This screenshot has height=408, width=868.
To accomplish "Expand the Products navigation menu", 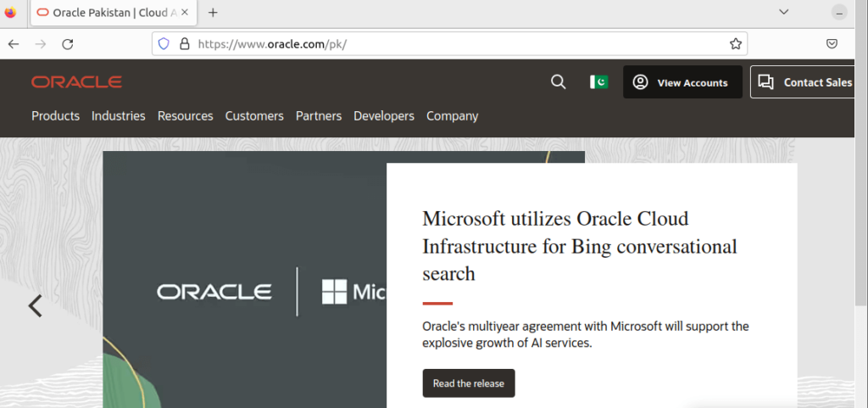I will coord(55,116).
